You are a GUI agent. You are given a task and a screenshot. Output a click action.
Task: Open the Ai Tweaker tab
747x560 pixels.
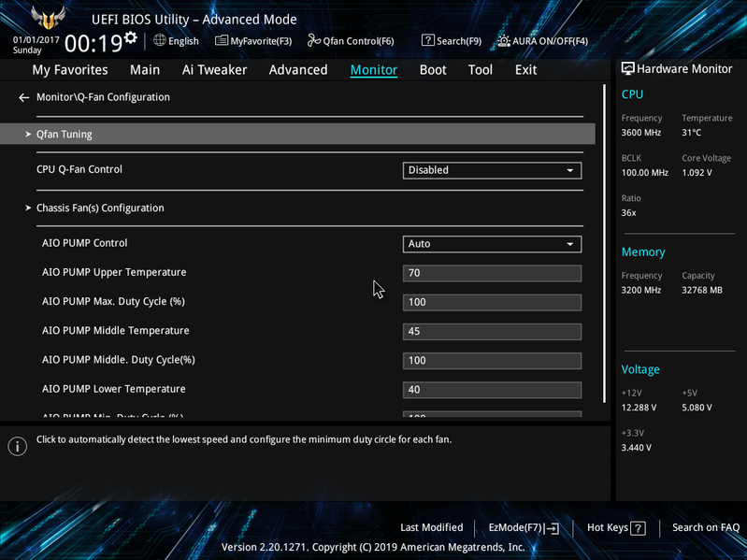point(214,70)
